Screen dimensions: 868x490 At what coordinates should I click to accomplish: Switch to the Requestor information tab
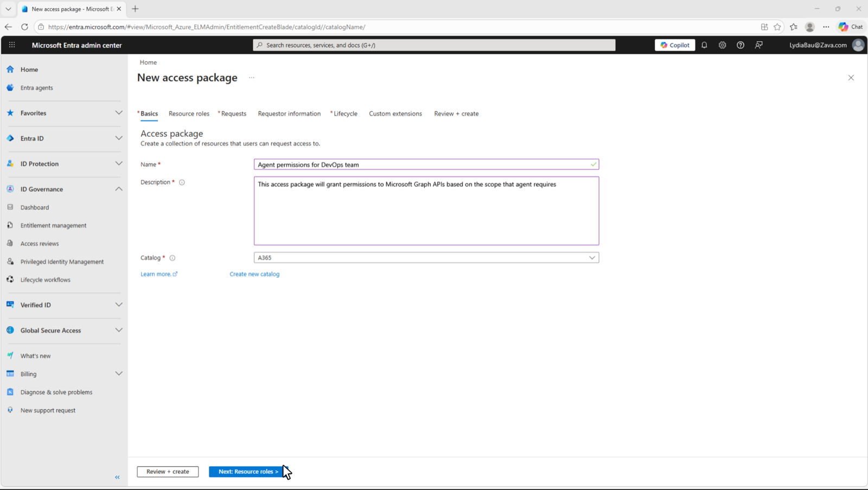[x=289, y=113]
